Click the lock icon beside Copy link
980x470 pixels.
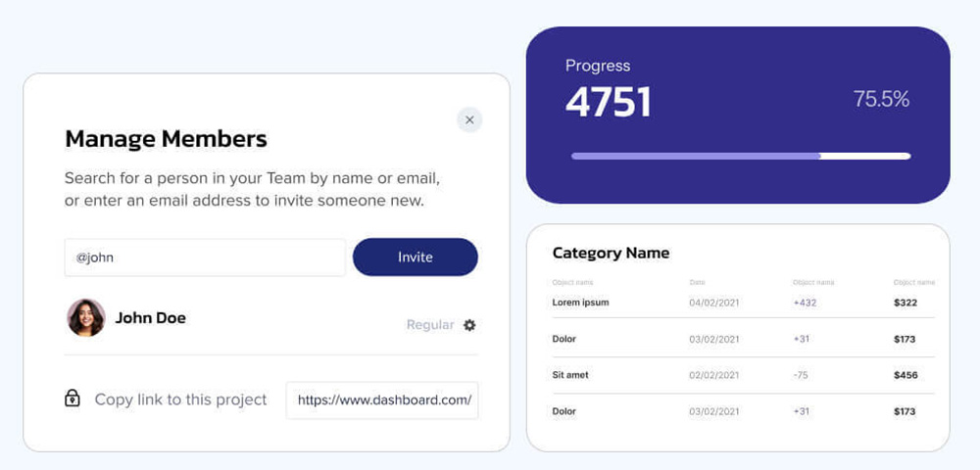click(x=73, y=399)
